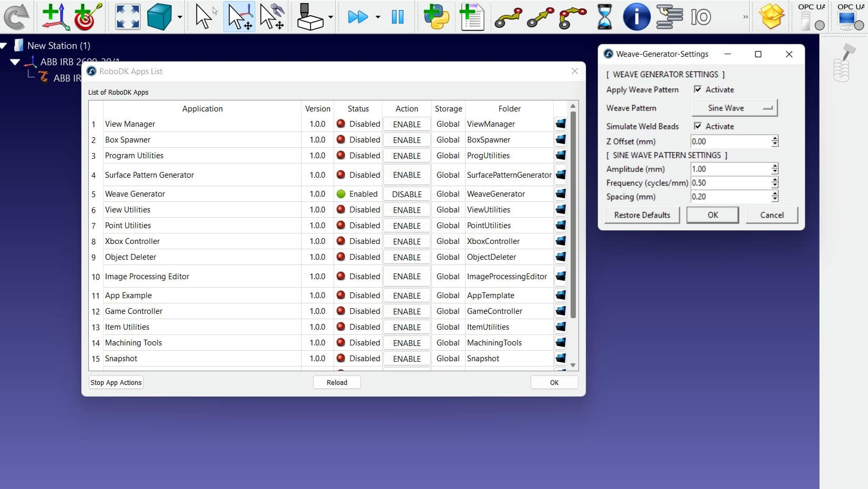This screenshot has width=868, height=489.
Task: Click the Restore Defaults button
Action: coord(642,215)
